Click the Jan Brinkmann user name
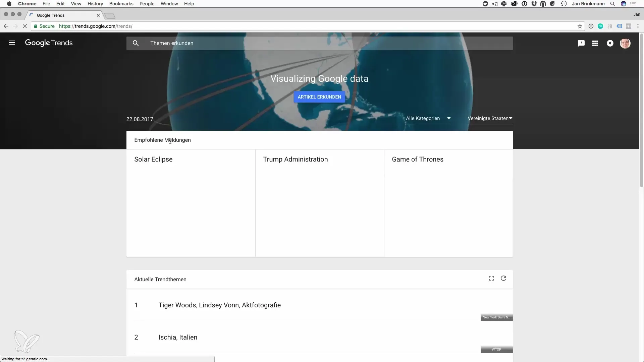Screen dimensions: 644x362 coord(588,4)
